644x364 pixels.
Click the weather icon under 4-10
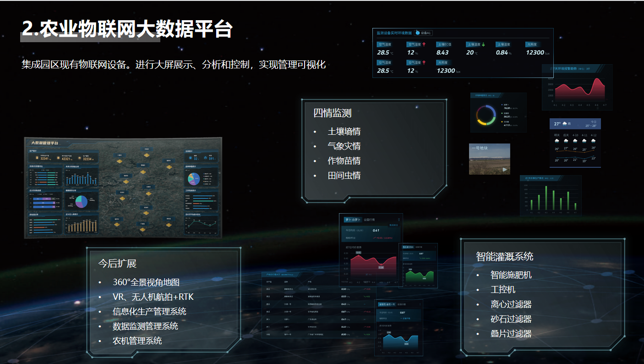[575, 141]
